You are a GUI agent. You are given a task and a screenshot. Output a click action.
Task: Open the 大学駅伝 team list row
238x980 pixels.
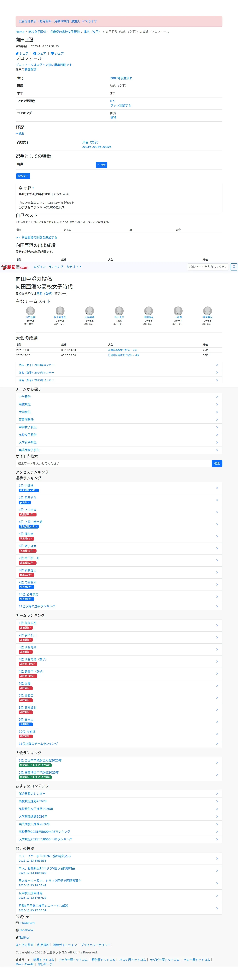pyautogui.click(x=119, y=412)
